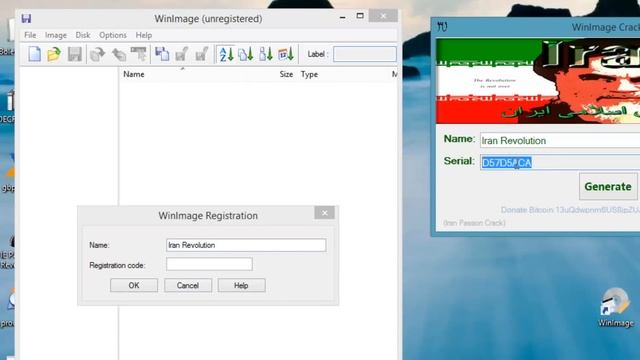Click the grayed Extract files toolbar icon

click(x=98, y=54)
